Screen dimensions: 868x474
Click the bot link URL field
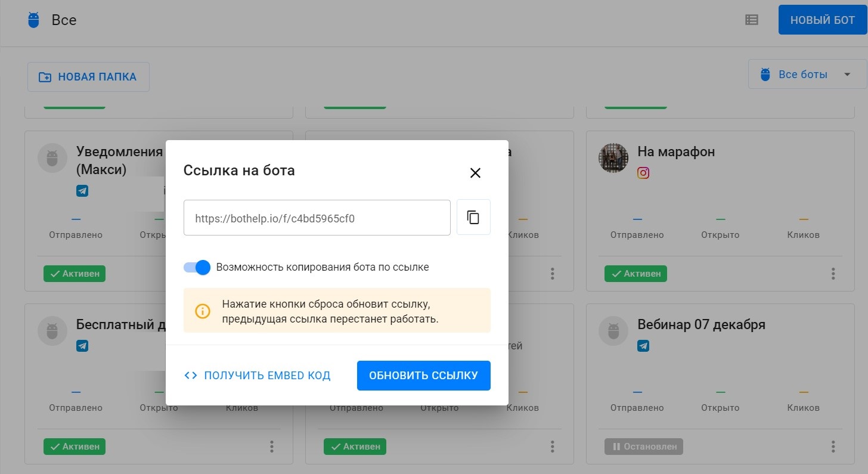(x=317, y=218)
